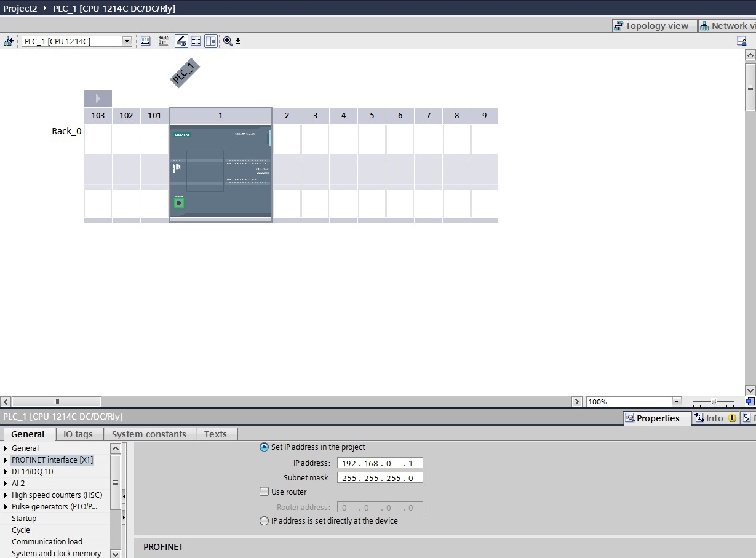Toggle the show address labels eye icon
756x558 pixels.
pos(181,41)
